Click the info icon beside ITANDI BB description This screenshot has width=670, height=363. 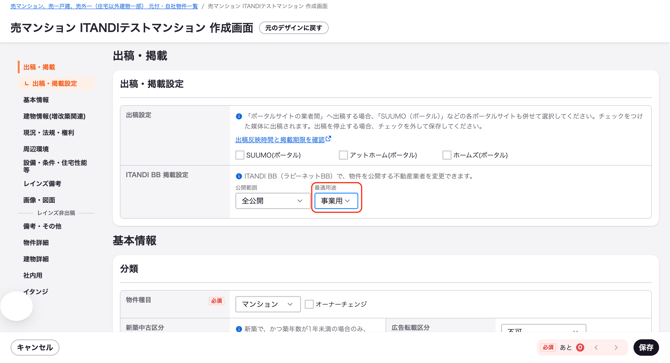click(239, 176)
